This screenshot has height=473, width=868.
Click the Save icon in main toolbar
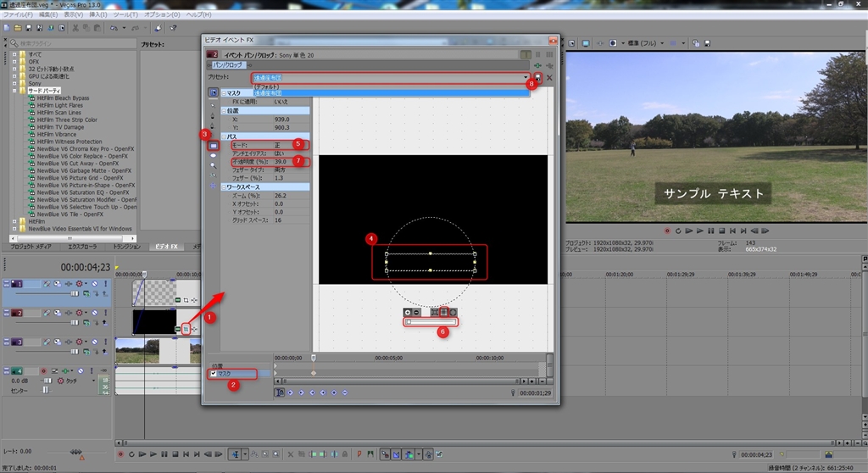pyautogui.click(x=29, y=28)
